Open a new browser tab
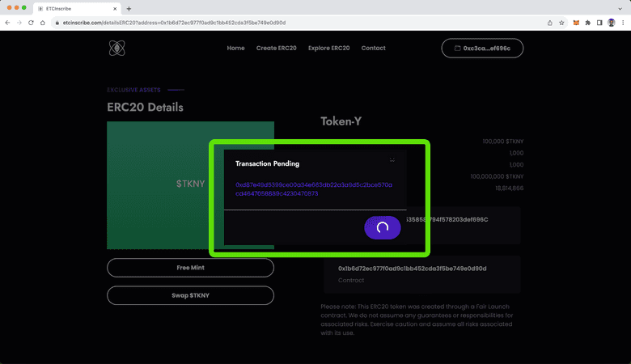 (129, 8)
